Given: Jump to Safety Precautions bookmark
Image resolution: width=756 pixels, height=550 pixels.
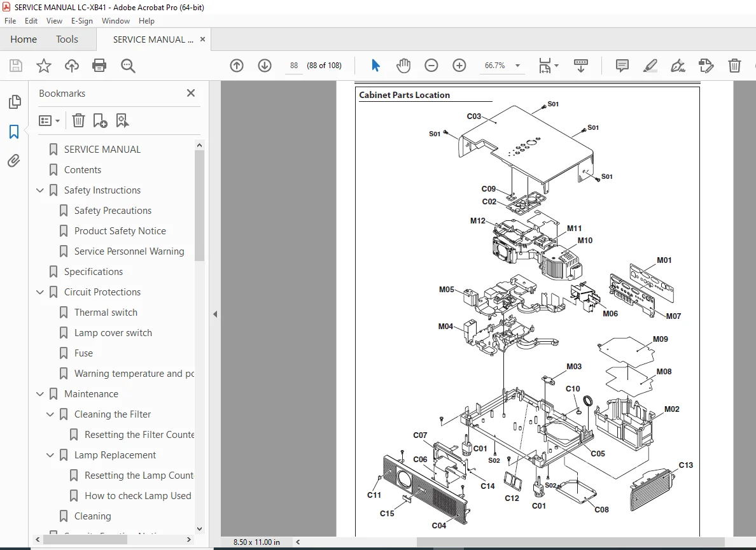Looking at the screenshot, I should pyautogui.click(x=113, y=211).
